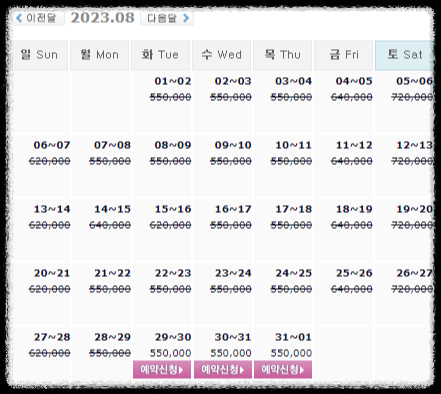The width and height of the screenshot is (441, 394).
Task: Click date range 11~12
Action: click(354, 145)
